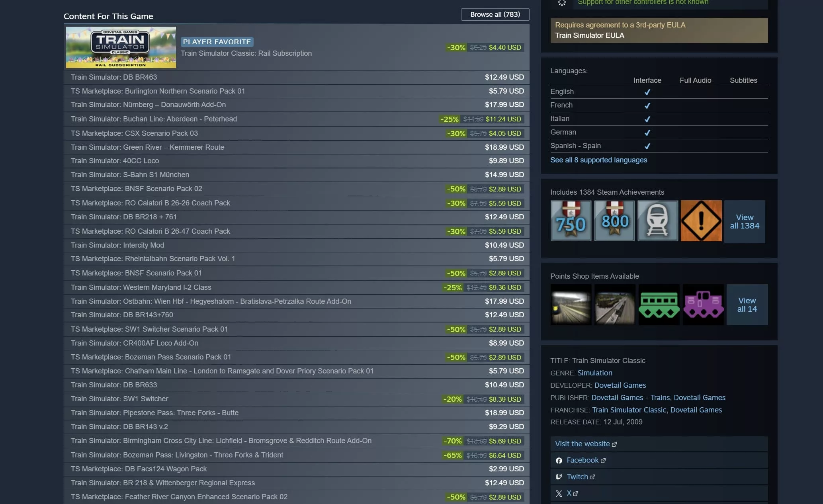Click the Dovetail Games developer link

620,385
